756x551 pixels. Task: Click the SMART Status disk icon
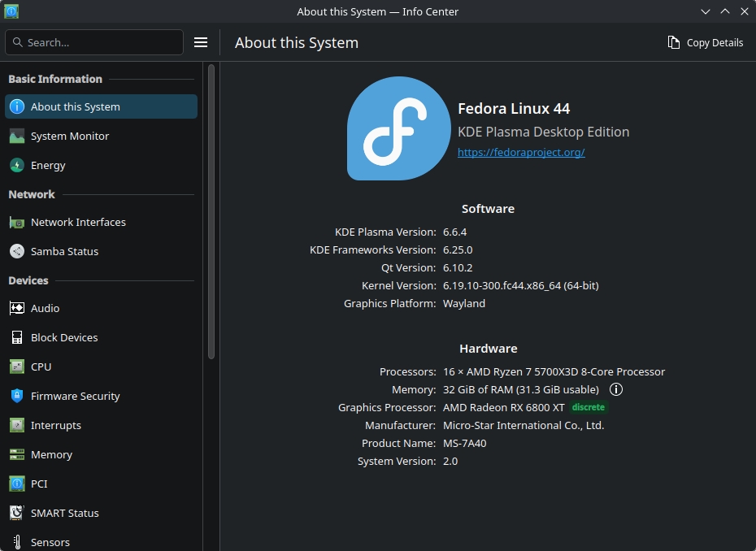[17, 513]
